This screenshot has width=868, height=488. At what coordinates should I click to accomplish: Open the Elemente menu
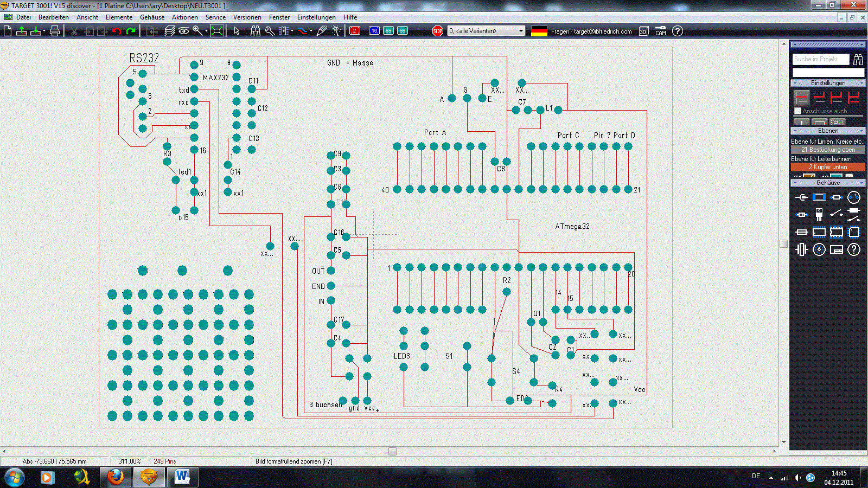pos(119,17)
